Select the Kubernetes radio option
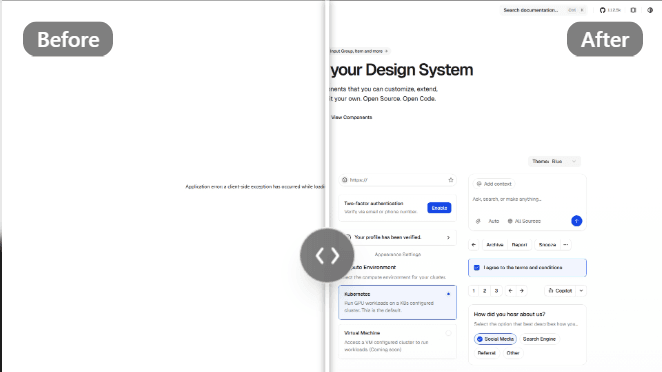This screenshot has height=372, width=662. point(448,294)
